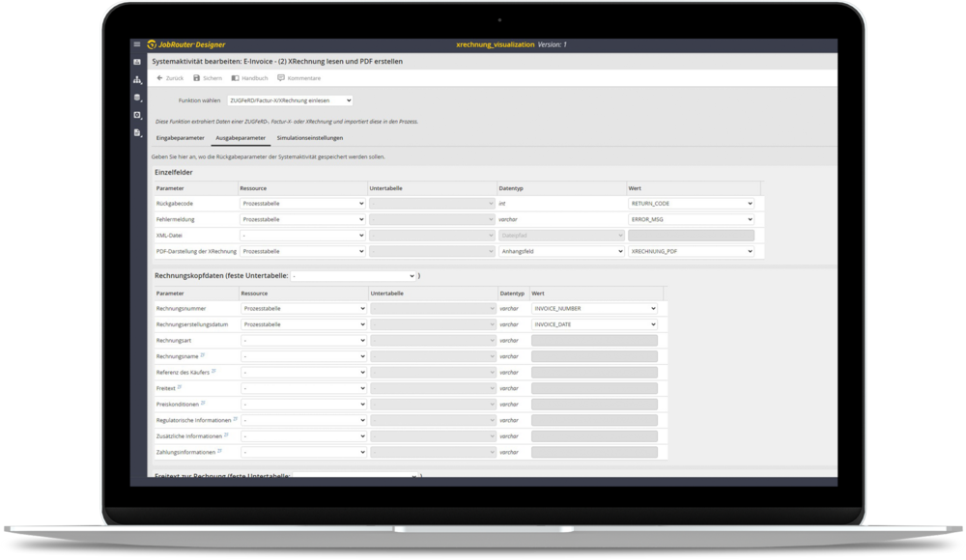This screenshot has height=560, width=966.
Task: Open Ressource dropdown for PDF-Darstellung der XRechnung
Action: pyautogui.click(x=302, y=251)
